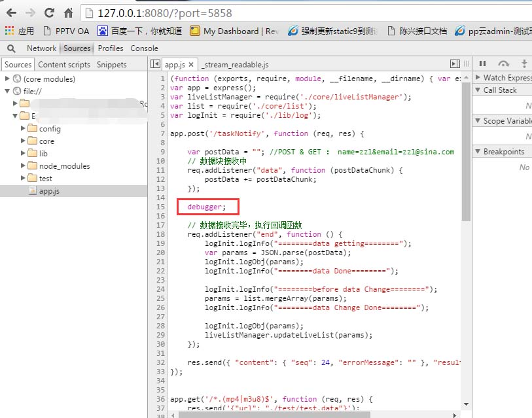The height and width of the screenshot is (418, 532).
Task: Set breakpoint on line number 20
Action: 161,253
